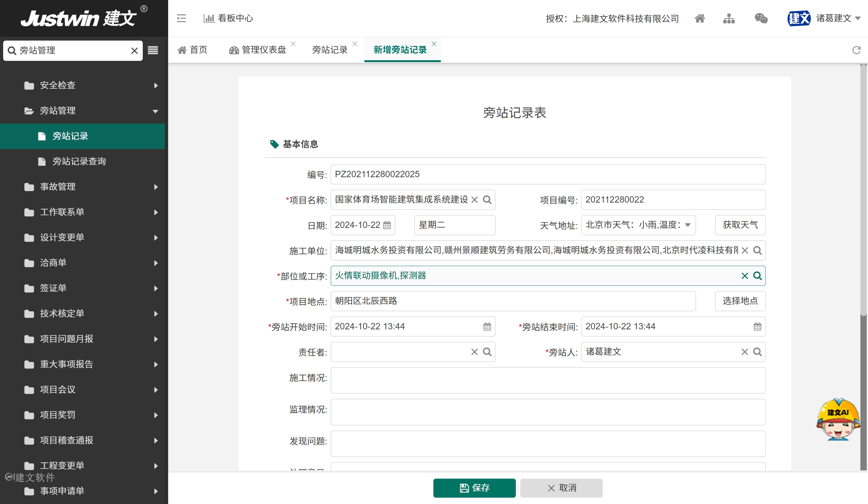The width and height of the screenshot is (868, 504).
Task: Open the 事项申请单 menu item
Action: (x=83, y=491)
